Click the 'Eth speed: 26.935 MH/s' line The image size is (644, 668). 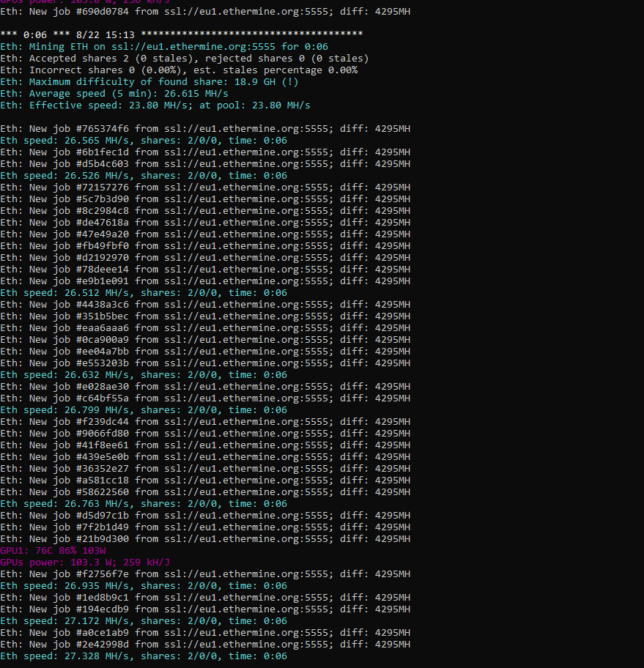(144, 585)
